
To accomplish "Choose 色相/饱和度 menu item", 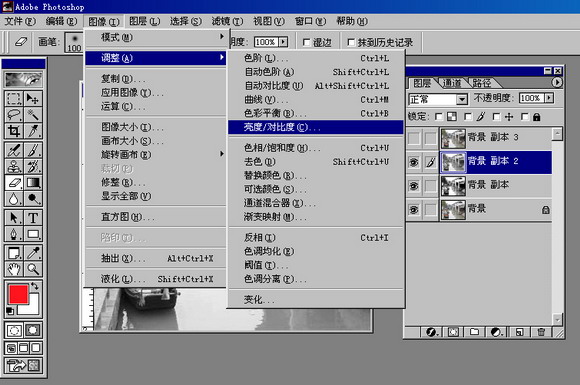I will pos(316,148).
